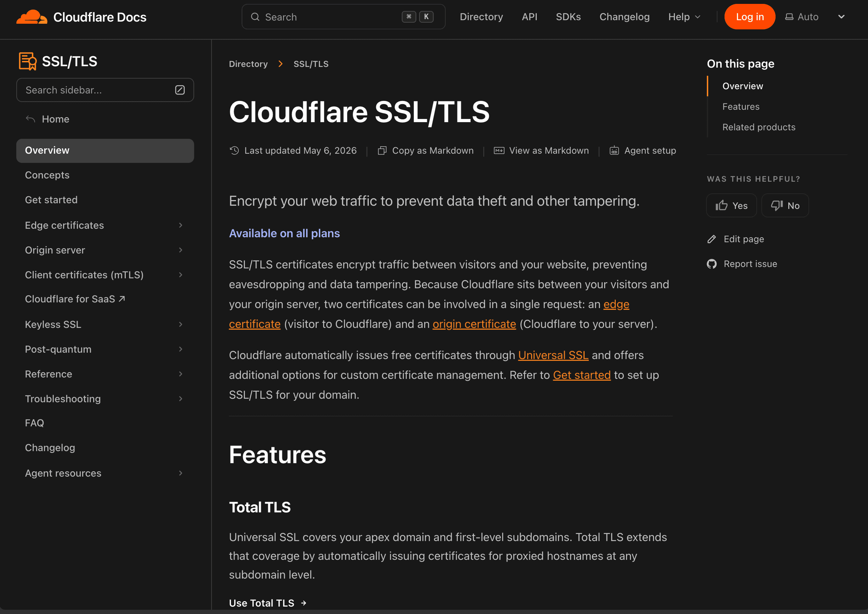Open Directory in the top navigation
This screenshot has width=868, height=614.
(x=481, y=17)
